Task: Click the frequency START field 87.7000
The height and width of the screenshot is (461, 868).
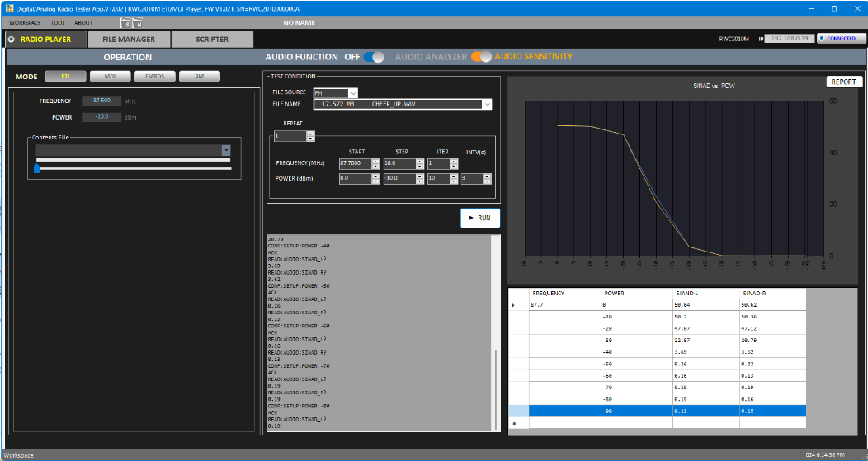Action: (x=356, y=164)
